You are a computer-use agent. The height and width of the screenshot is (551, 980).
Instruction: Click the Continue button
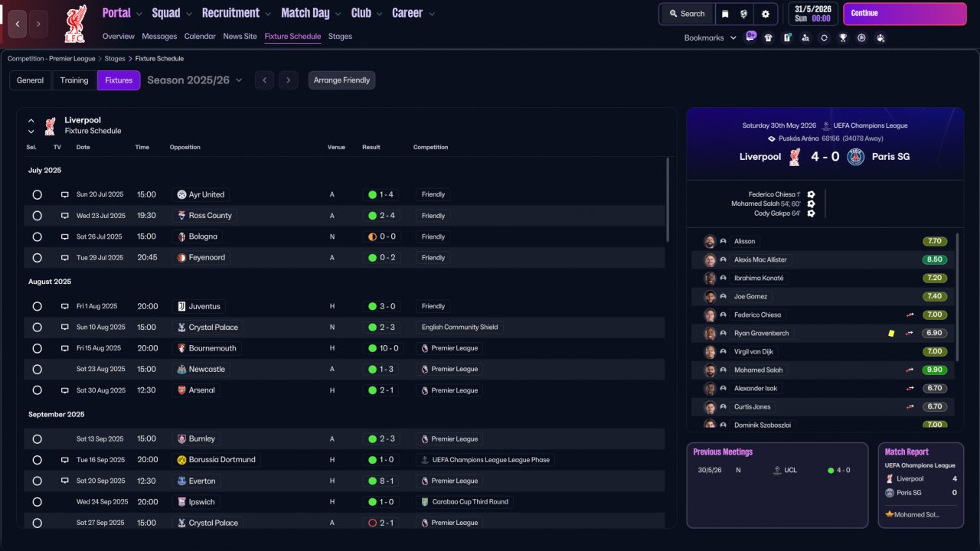[905, 14]
